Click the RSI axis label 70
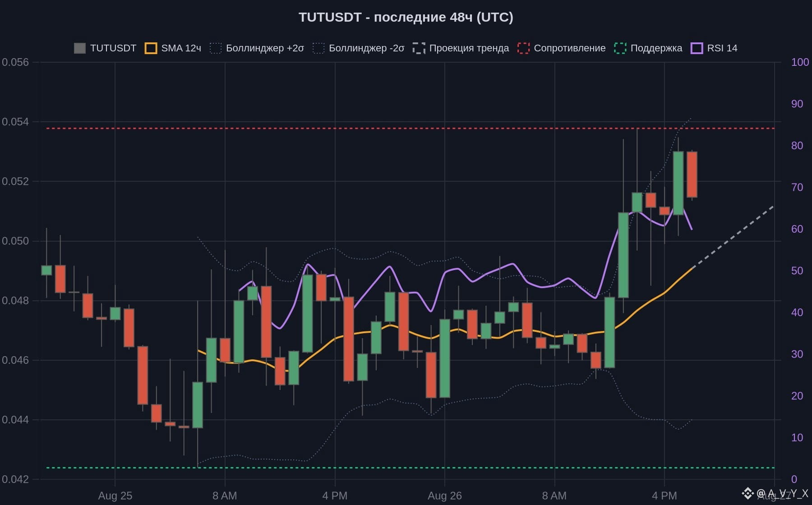This screenshot has width=812, height=505. [x=797, y=187]
